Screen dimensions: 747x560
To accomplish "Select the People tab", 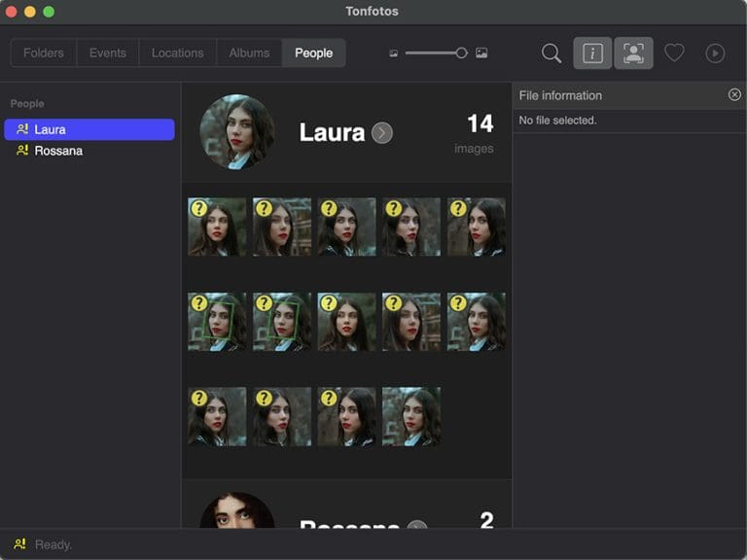I will pos(313,52).
